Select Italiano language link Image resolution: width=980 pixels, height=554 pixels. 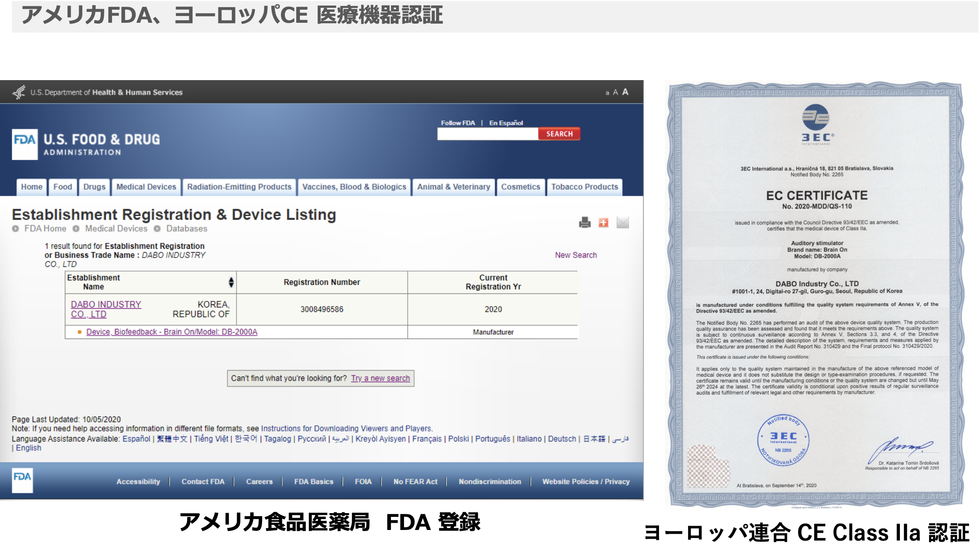529,439
